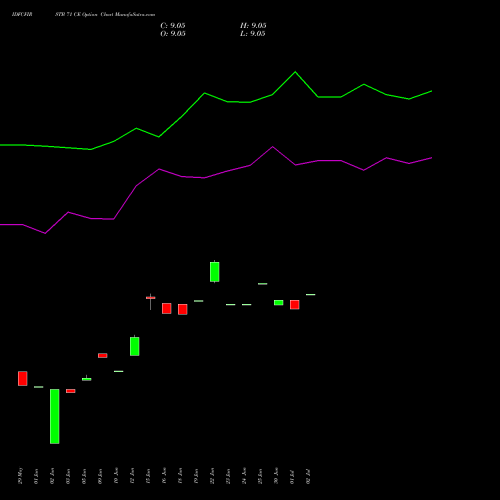Select the 01 Jul date label
500x500 pixels.
point(292,477)
